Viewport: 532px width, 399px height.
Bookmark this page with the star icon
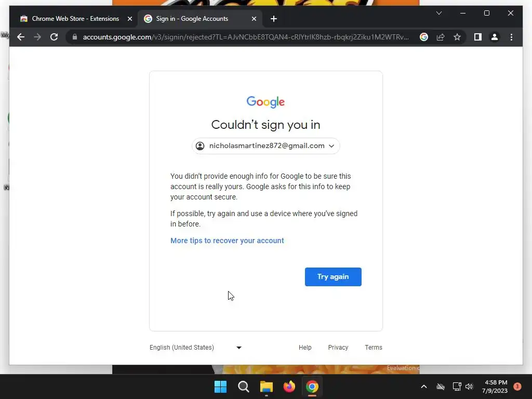click(x=457, y=37)
